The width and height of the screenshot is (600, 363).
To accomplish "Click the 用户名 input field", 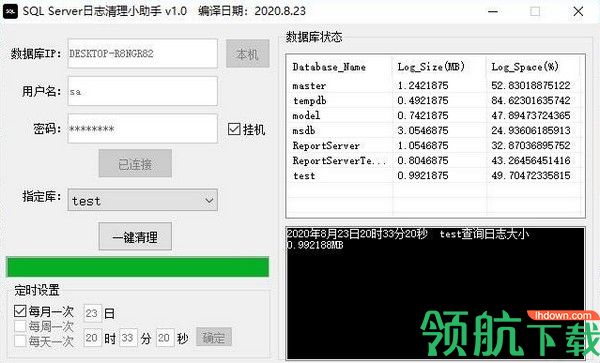I will 143,91.
